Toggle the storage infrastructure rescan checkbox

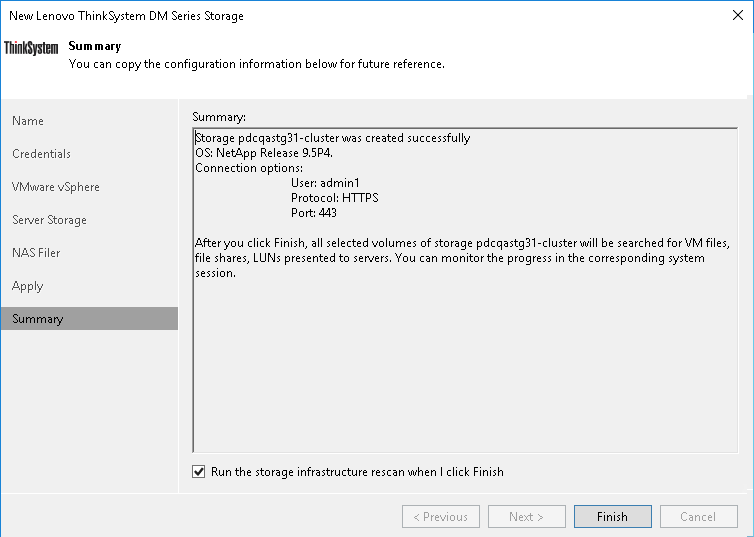198,472
